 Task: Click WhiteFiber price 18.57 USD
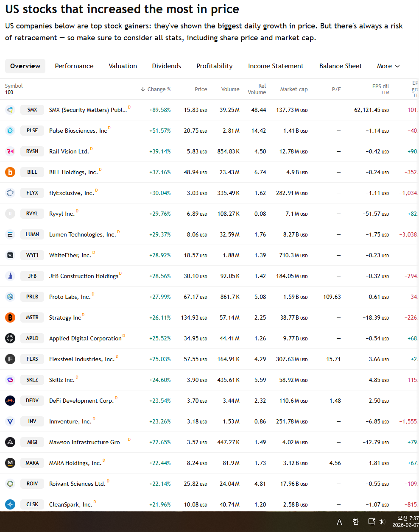pyautogui.click(x=196, y=255)
